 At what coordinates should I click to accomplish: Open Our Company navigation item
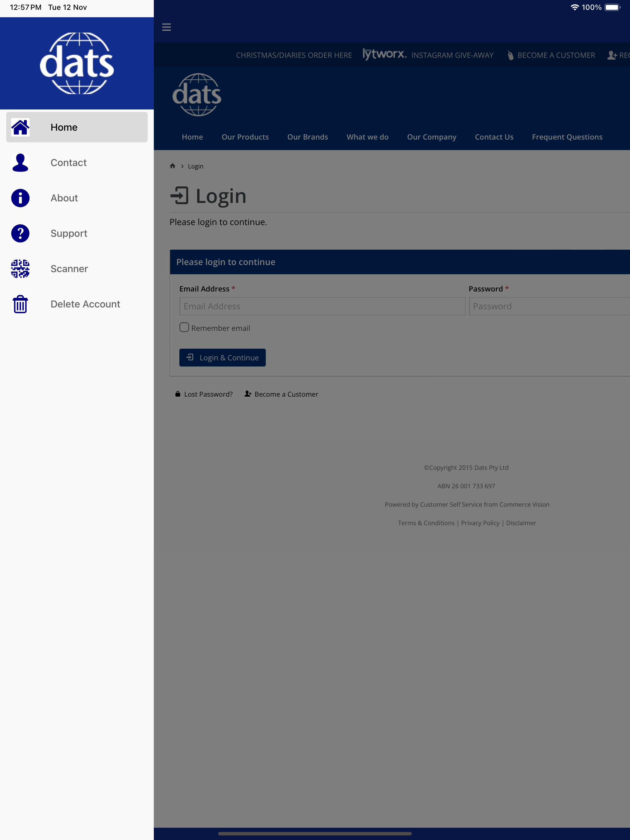tap(432, 137)
